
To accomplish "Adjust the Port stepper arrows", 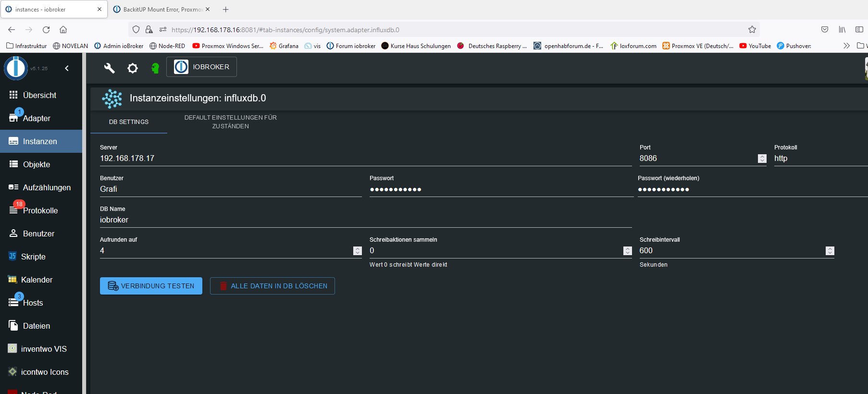I will click(x=762, y=159).
